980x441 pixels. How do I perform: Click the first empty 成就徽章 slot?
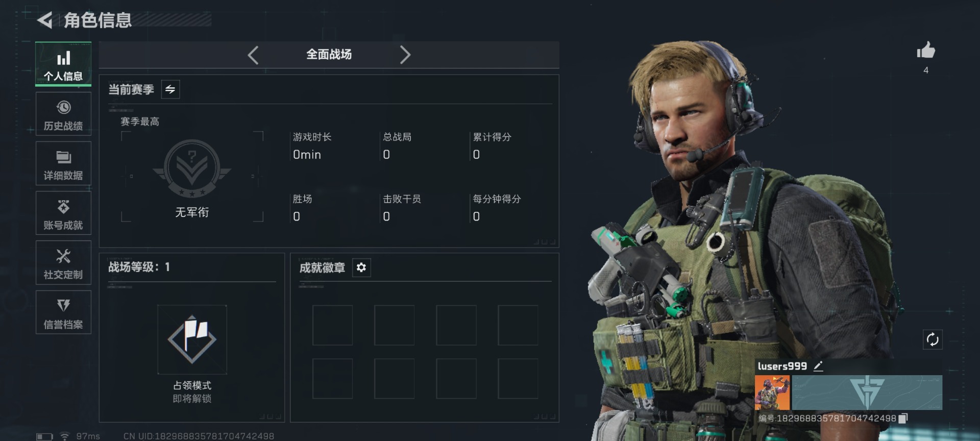(x=332, y=325)
